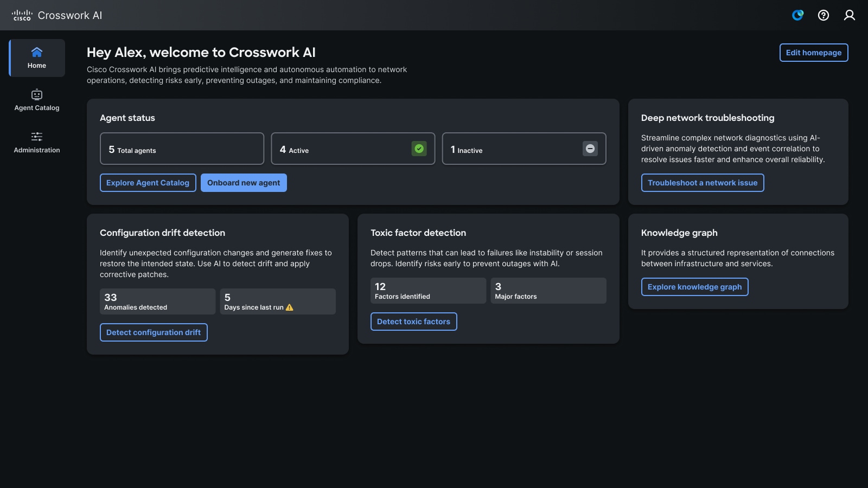Click the Troubleshoot a network issue button
Screen dimensions: 868x488
(x=703, y=183)
